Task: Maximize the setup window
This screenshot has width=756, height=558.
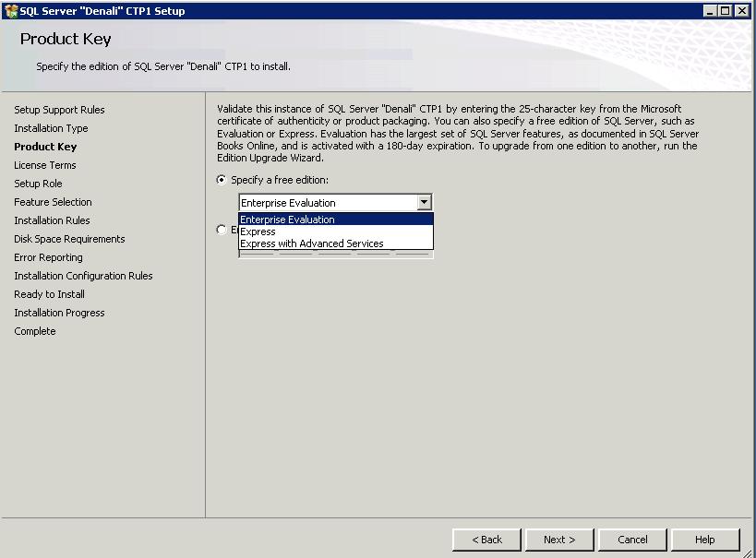Action: [x=726, y=11]
